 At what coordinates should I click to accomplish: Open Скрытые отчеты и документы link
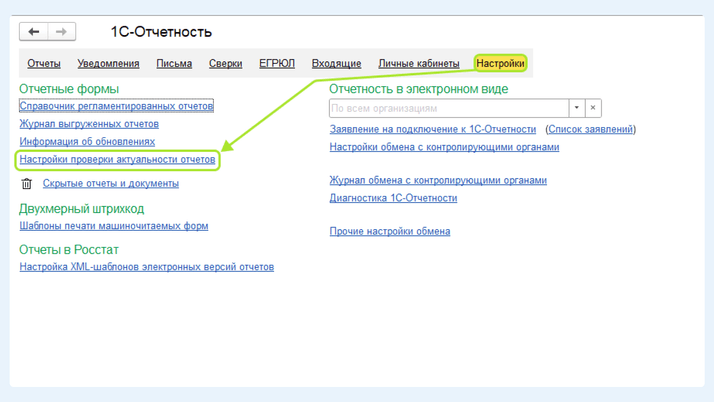(x=111, y=183)
